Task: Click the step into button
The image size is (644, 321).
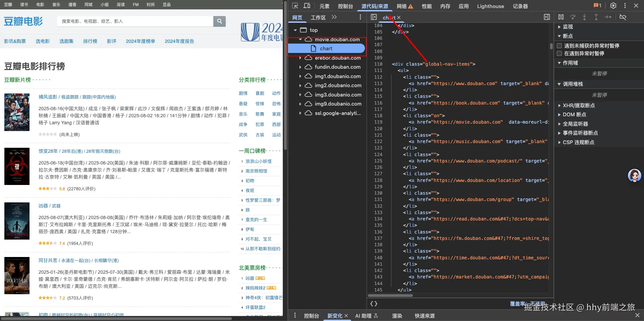Action: coord(585,17)
